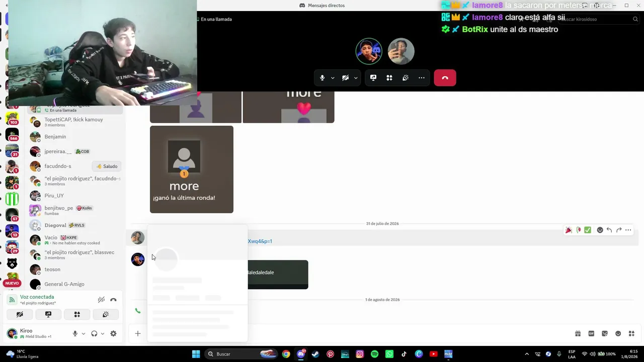Open the TopettiCAP, !kick kamouy group chat

point(75,122)
